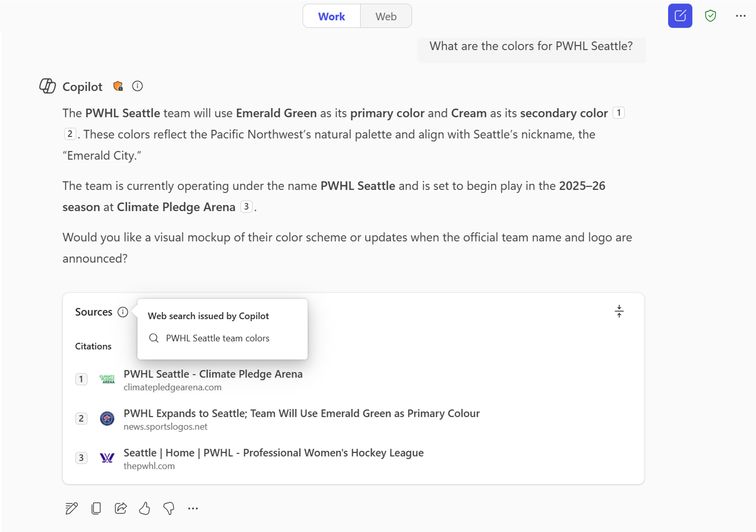Switch to the Work tab
Image resolution: width=756 pixels, height=532 pixels.
(332, 16)
